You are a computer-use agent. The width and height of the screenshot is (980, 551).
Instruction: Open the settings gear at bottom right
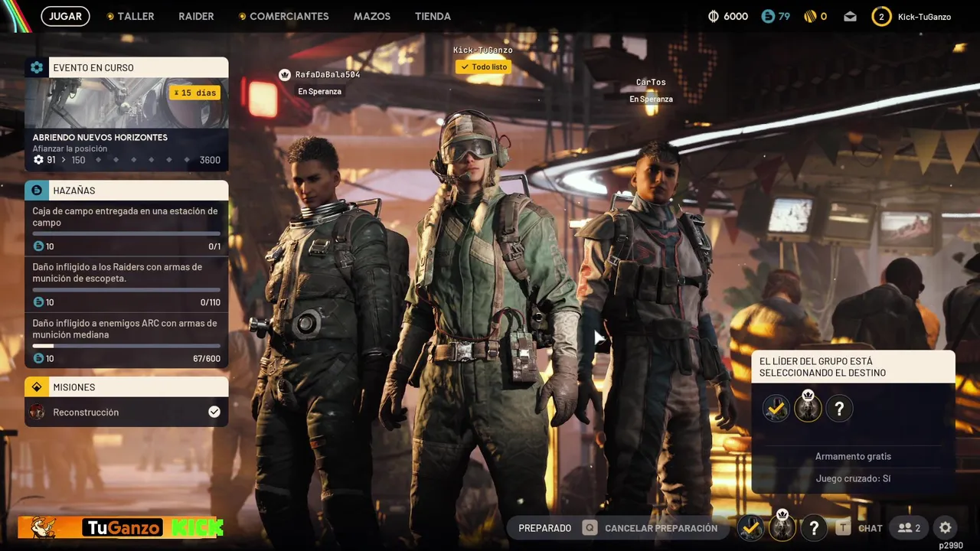point(946,528)
